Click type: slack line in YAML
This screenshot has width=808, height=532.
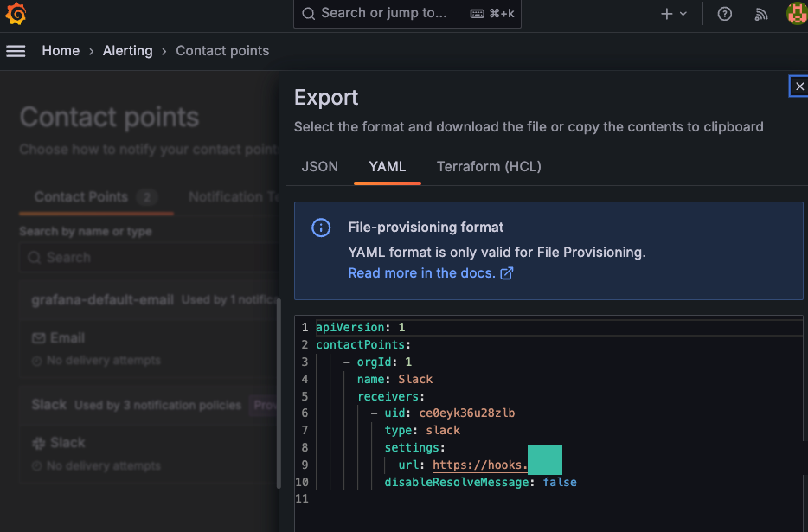pyautogui.click(x=422, y=431)
